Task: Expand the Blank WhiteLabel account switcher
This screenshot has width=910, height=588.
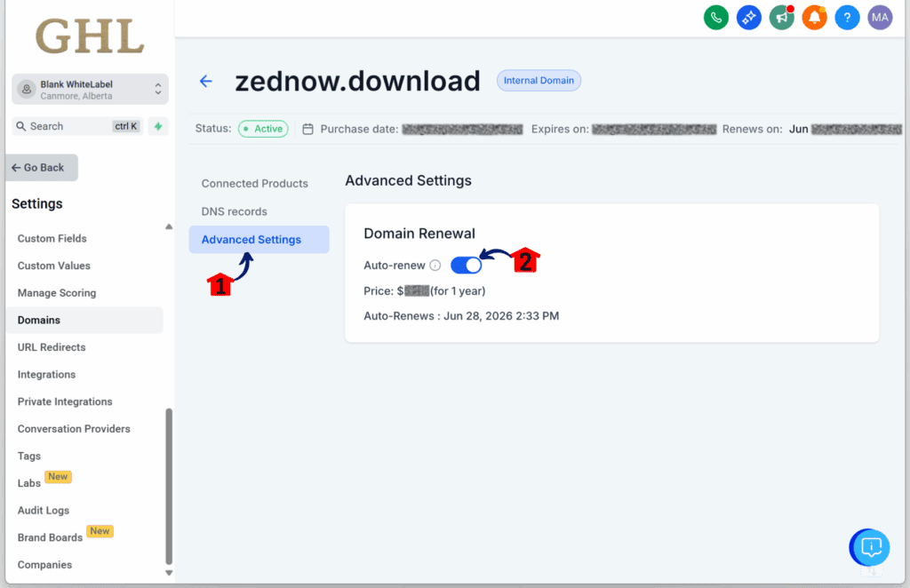Action: (90, 90)
